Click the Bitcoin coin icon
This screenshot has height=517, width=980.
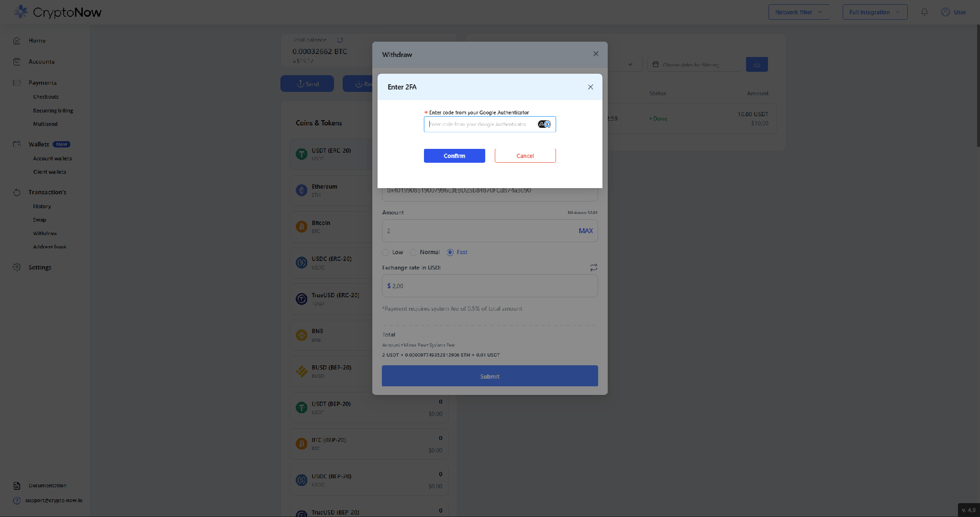tap(301, 226)
